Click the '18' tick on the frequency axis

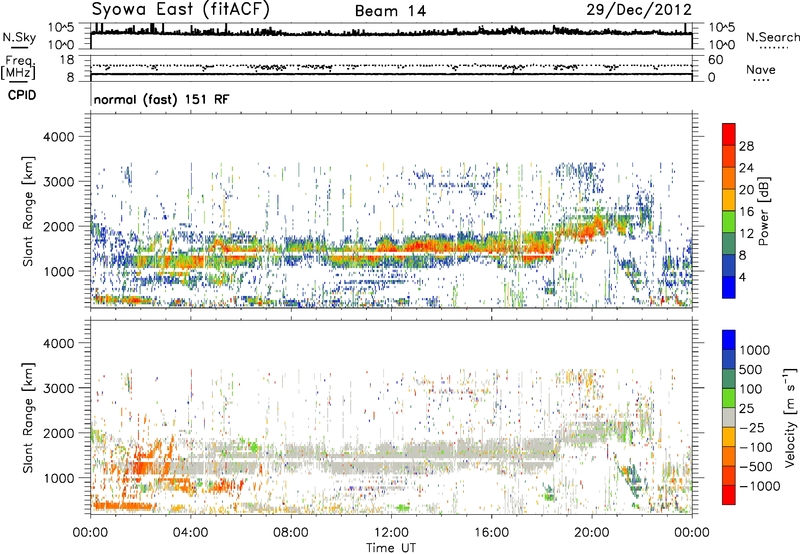point(66,60)
